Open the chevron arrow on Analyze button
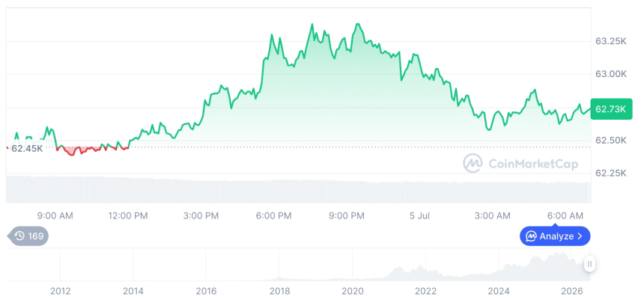Viewport: 644px width, 300px height. coord(580,236)
